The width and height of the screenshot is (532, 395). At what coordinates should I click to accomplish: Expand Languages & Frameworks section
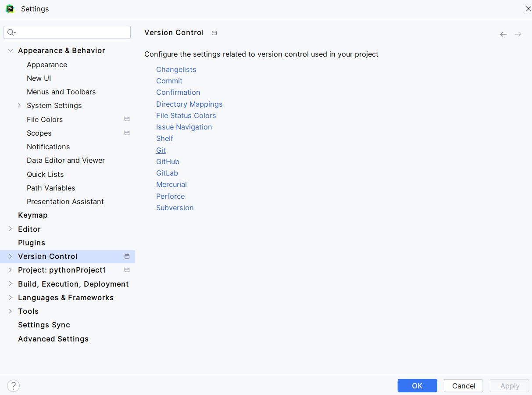coord(11,298)
